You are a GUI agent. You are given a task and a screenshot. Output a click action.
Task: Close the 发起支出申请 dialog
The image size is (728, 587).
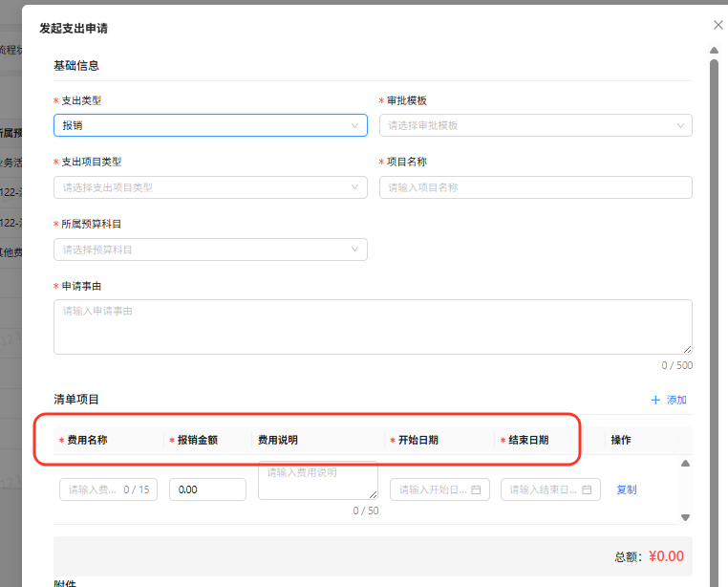point(718,25)
